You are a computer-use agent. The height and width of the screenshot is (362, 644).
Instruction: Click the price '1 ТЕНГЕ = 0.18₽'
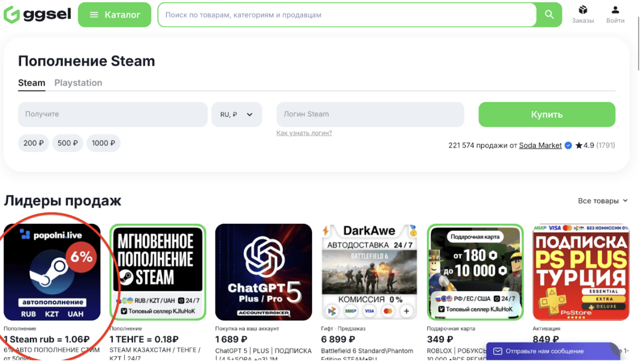(144, 340)
